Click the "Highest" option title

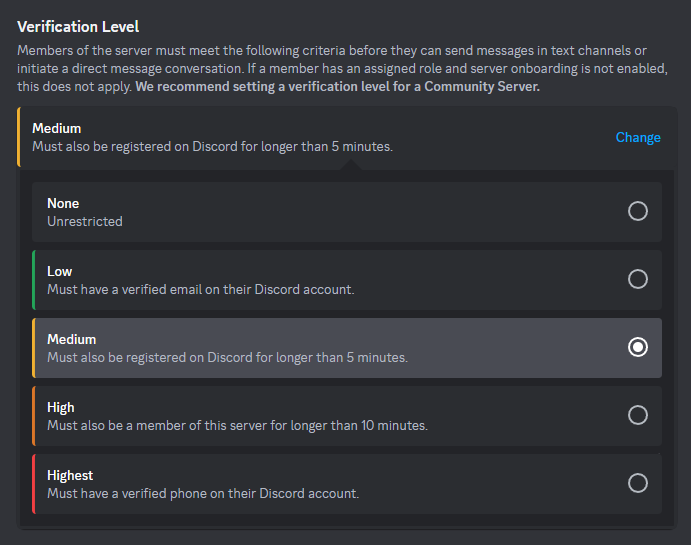(x=70, y=475)
